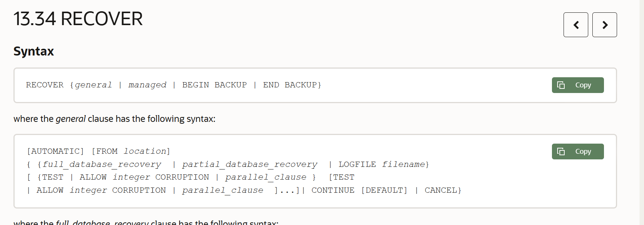Screen dimensions: 644x225
Task: Click 'CANCEL' at the code block end
Action: 440,190
